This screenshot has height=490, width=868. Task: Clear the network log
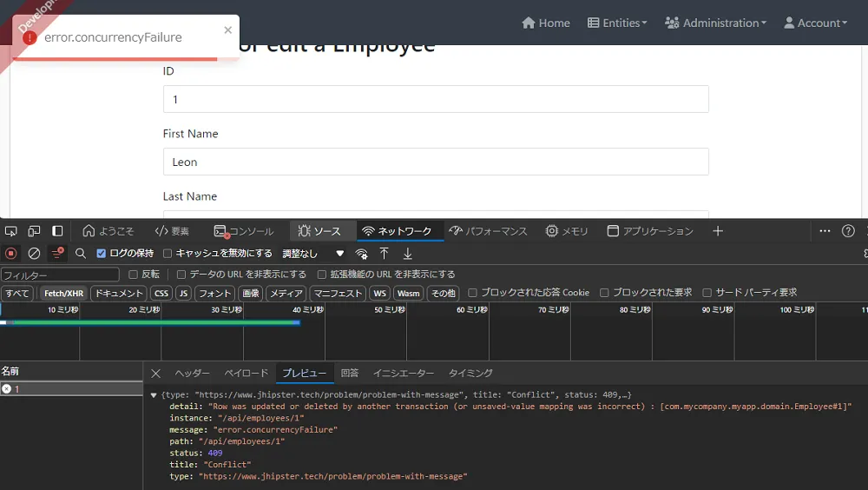[x=34, y=254]
